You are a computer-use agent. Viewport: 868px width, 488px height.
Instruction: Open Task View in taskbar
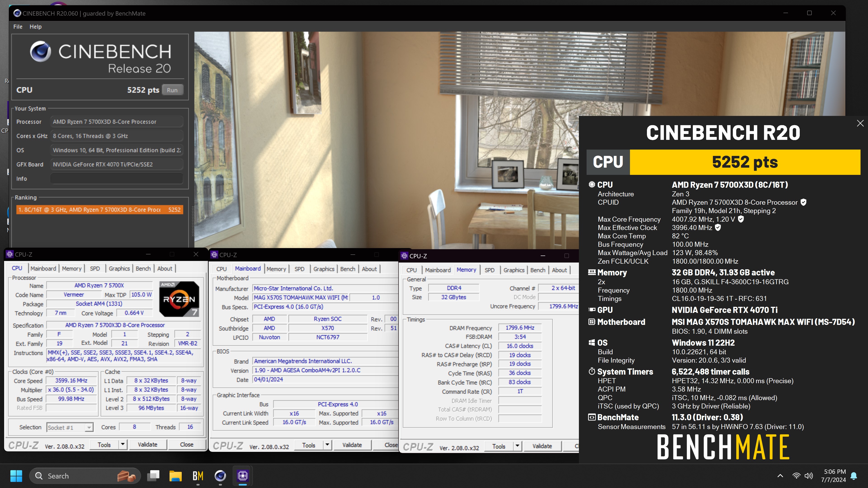[x=153, y=476]
